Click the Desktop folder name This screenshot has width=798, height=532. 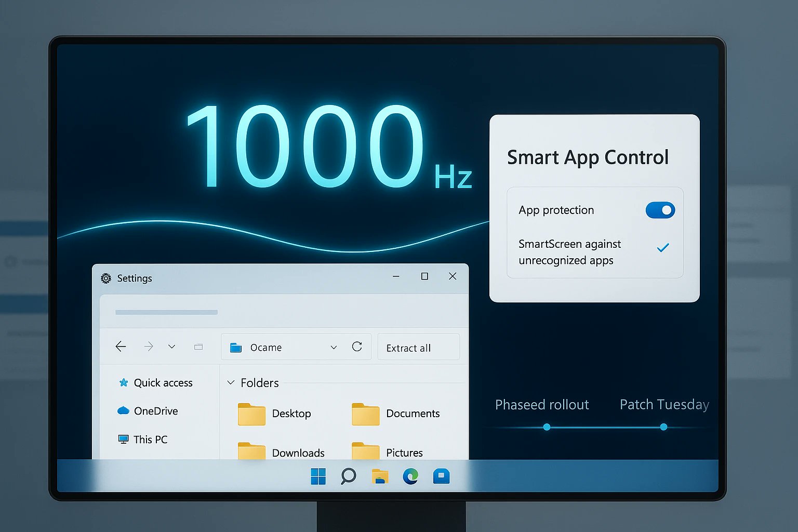click(x=291, y=414)
